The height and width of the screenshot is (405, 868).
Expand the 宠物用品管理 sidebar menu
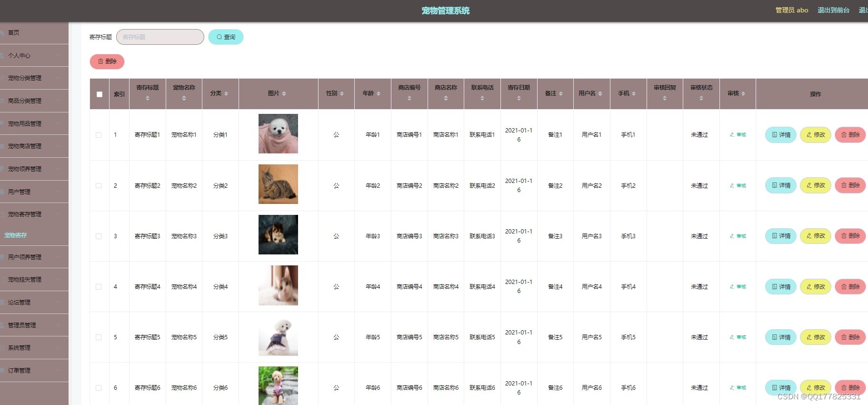34,124
